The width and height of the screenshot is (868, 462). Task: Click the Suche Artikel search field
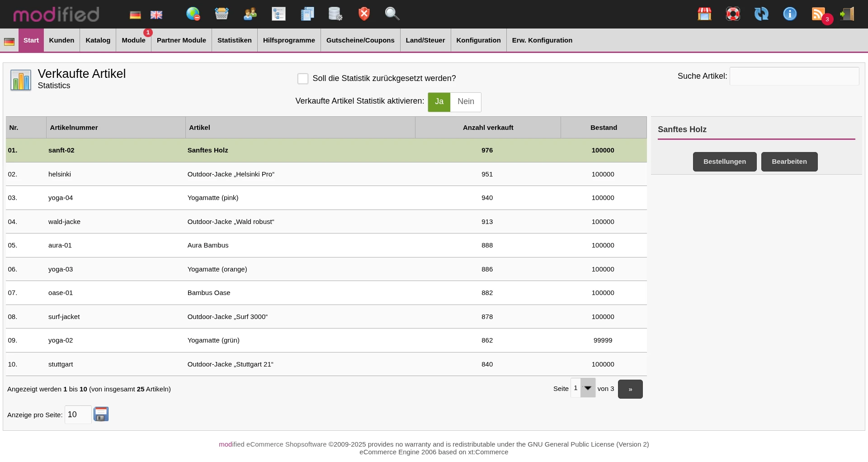[x=794, y=76]
